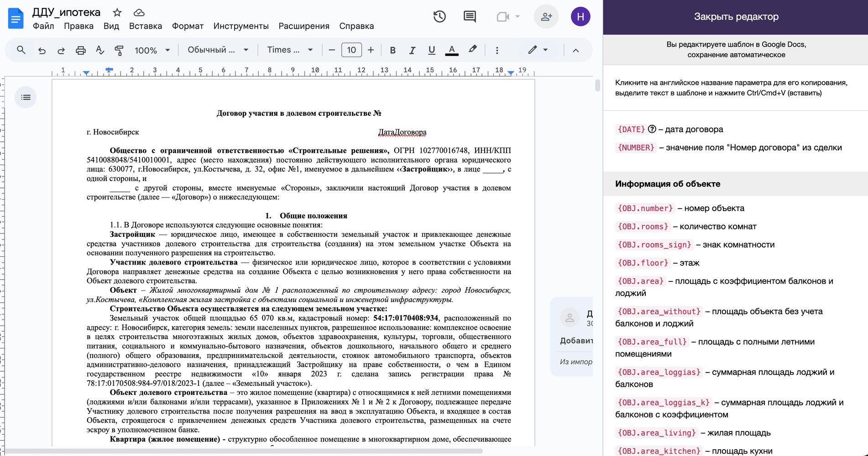
Task: Open the zoom 100% dropdown
Action: pyautogui.click(x=152, y=50)
